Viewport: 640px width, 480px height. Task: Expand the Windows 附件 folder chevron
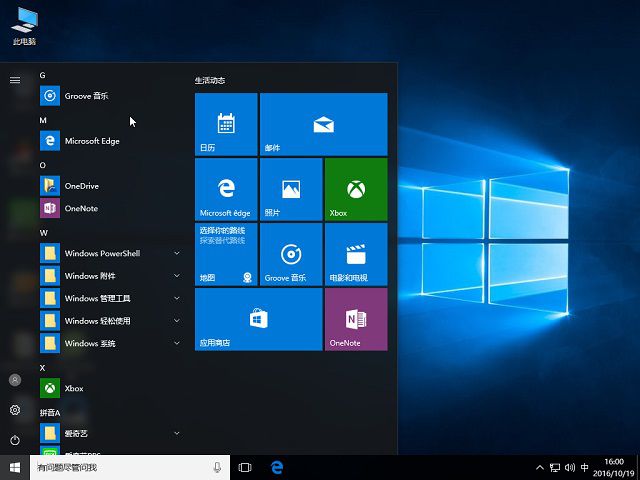[177, 276]
